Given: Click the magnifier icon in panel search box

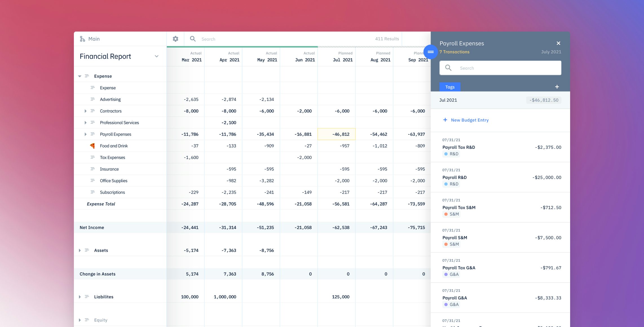Looking at the screenshot, I should [x=448, y=68].
